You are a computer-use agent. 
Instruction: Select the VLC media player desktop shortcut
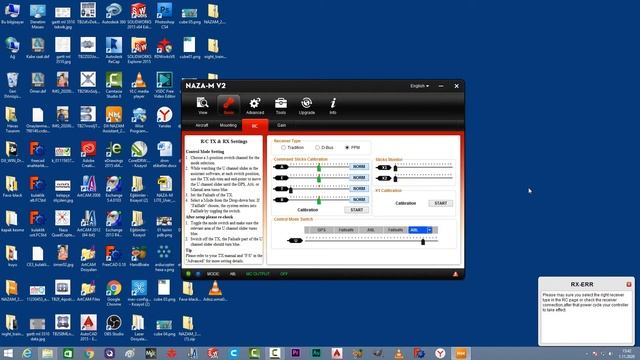[139, 85]
